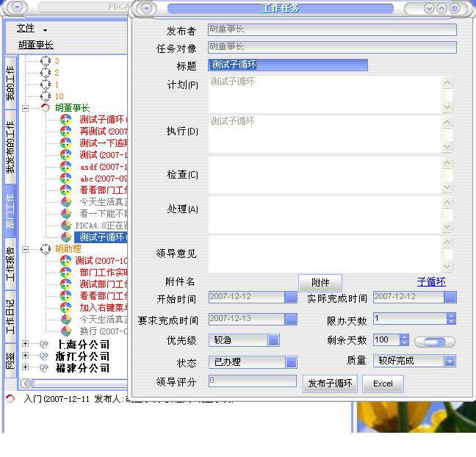Open the 状态 dropdown
This screenshot has height=457, width=476.
click(291, 362)
